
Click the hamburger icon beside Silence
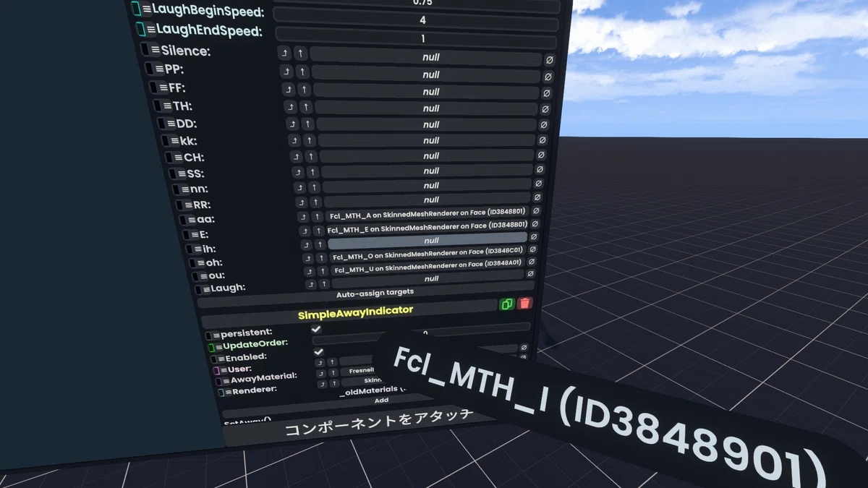point(156,50)
